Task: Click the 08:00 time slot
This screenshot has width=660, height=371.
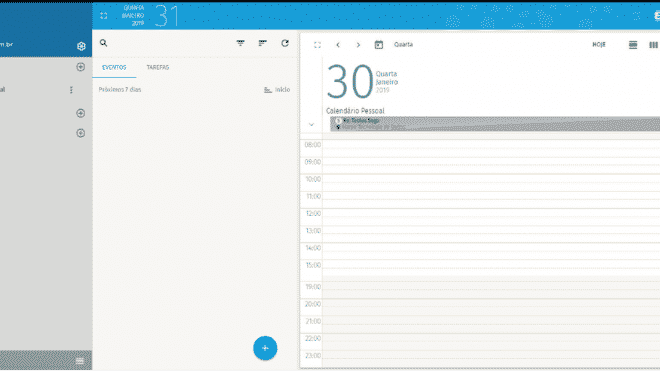Action: pos(491,149)
